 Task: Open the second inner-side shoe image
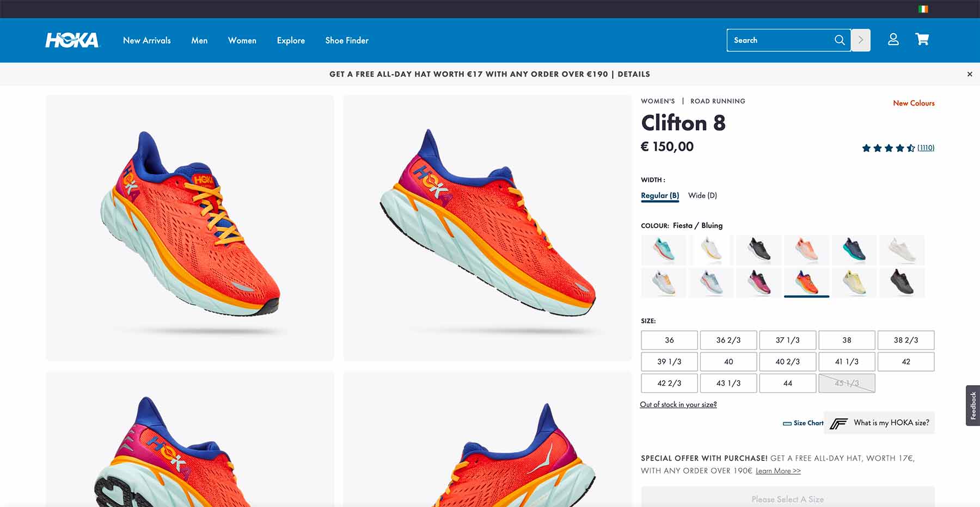(x=487, y=228)
